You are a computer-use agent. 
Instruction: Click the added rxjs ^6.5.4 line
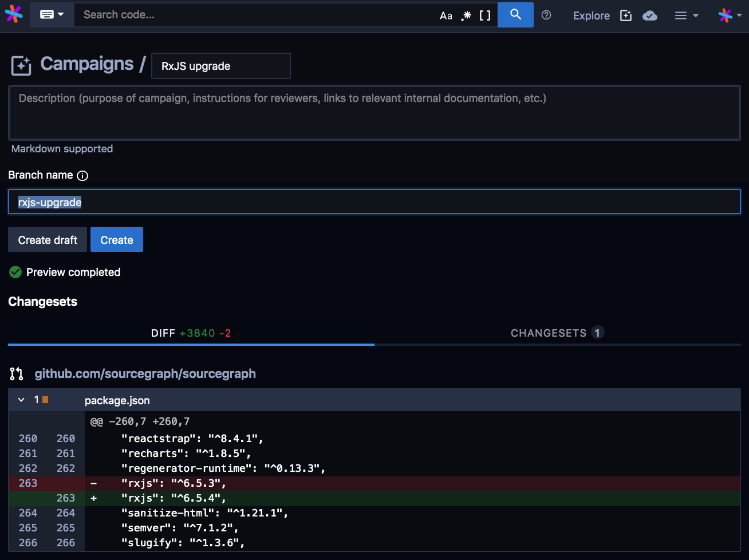[x=374, y=498]
